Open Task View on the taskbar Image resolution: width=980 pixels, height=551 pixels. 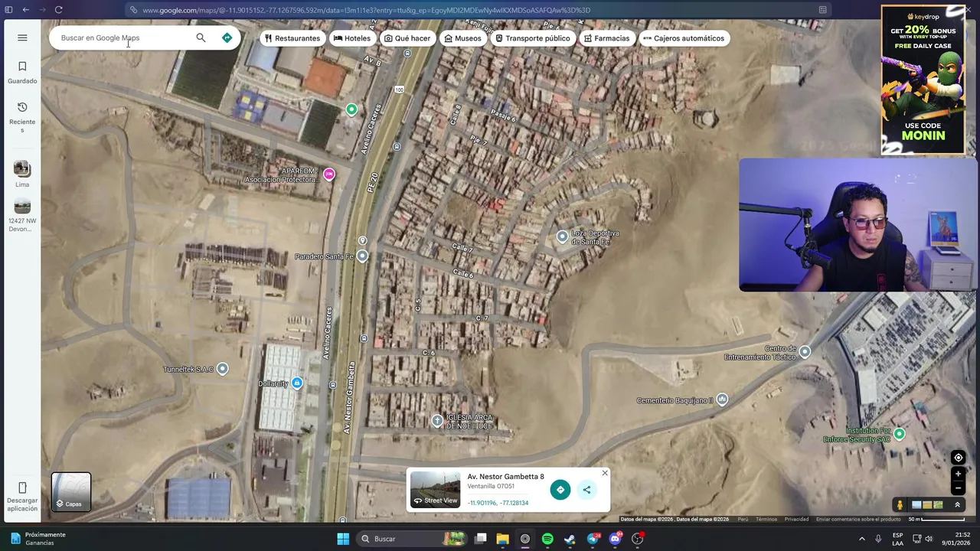click(480, 539)
